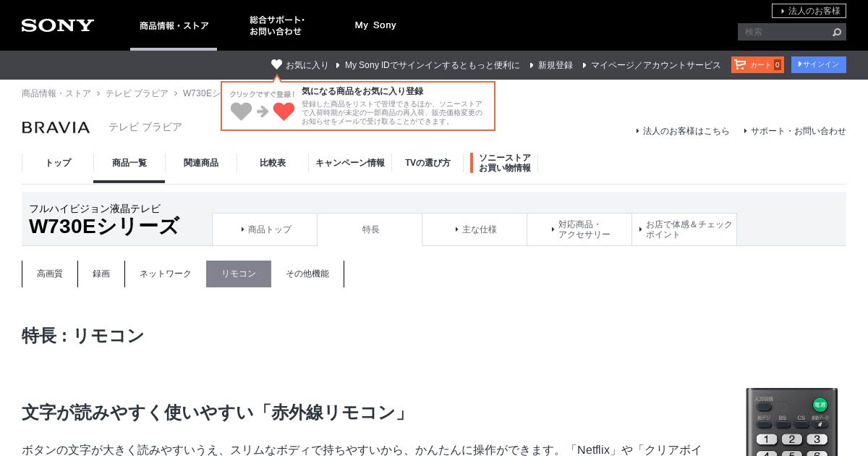Click popup heading 気になる商品をお気に入り登録
This screenshot has width=868, height=456.
point(362,91)
